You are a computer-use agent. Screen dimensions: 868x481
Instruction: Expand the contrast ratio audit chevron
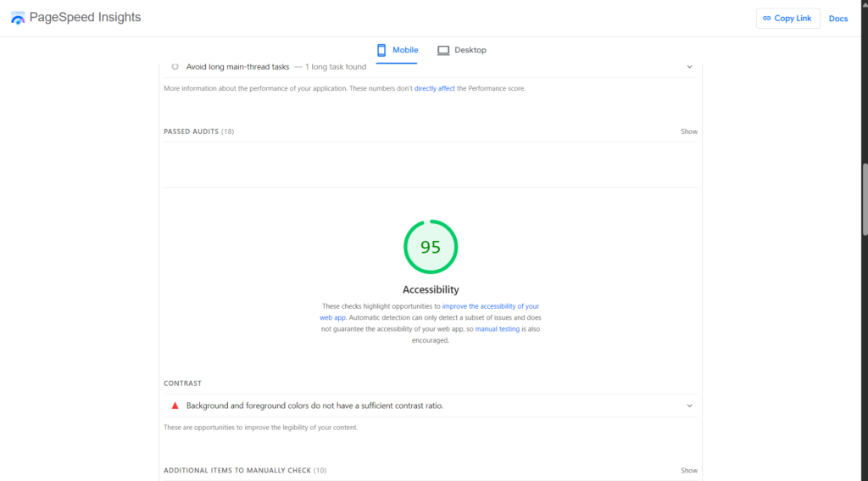690,405
